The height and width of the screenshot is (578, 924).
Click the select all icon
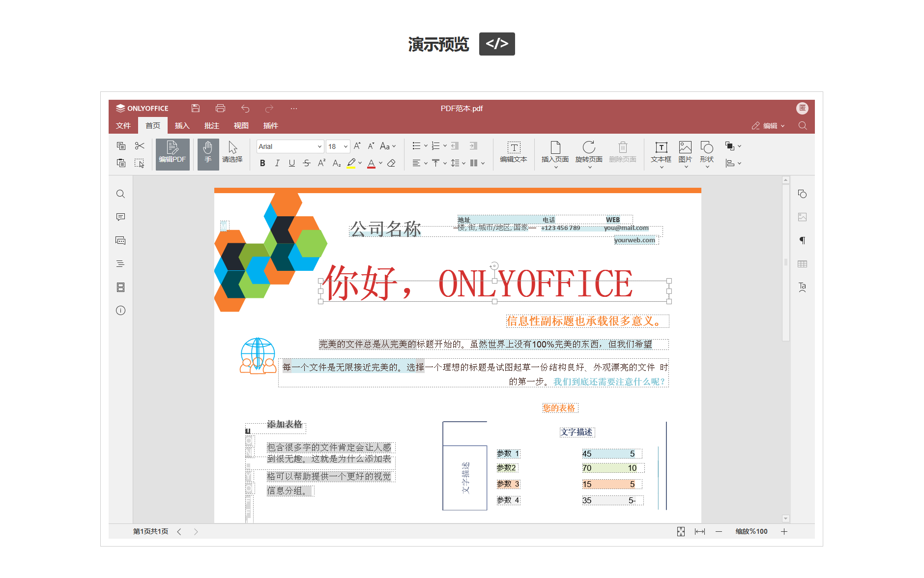click(x=140, y=163)
